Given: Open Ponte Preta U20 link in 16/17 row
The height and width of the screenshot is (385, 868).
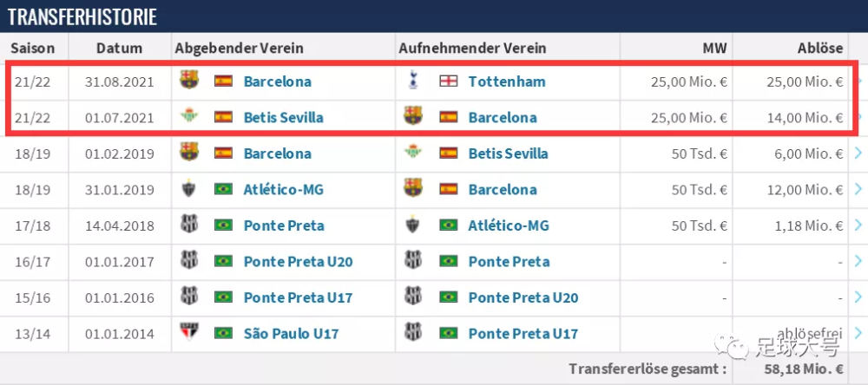Looking at the screenshot, I should [x=298, y=261].
